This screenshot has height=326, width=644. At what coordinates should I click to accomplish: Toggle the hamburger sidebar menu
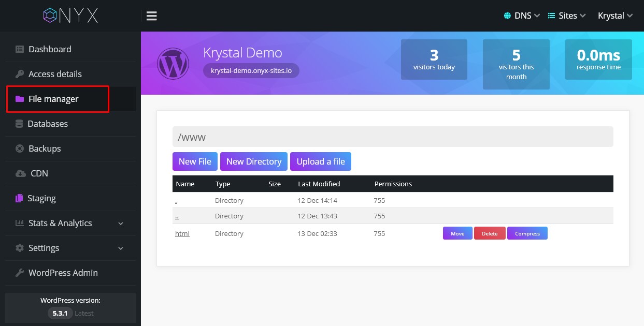(x=152, y=16)
